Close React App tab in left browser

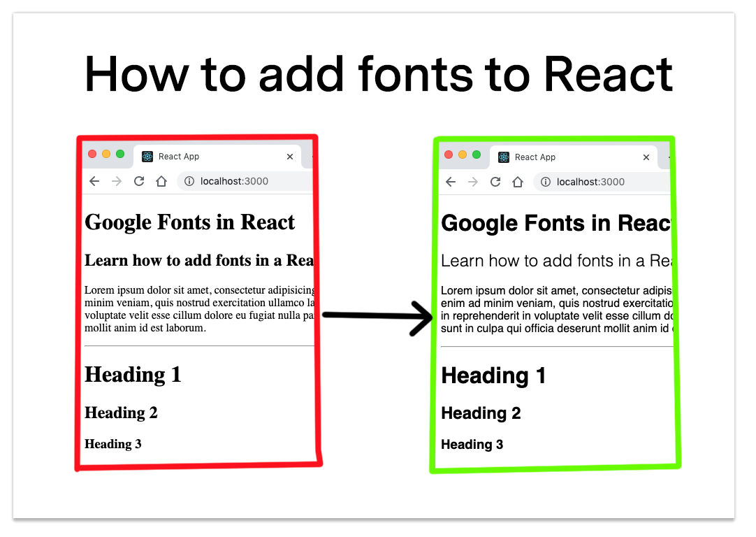pos(290,157)
